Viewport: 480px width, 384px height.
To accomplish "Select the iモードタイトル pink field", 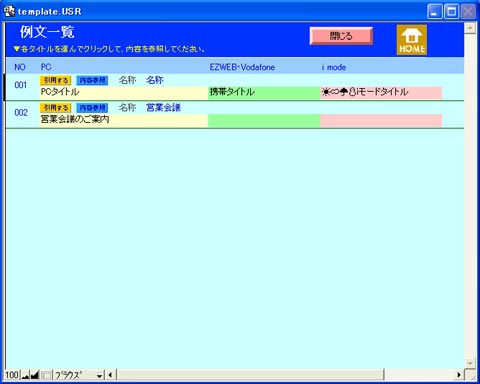I will coord(381,92).
